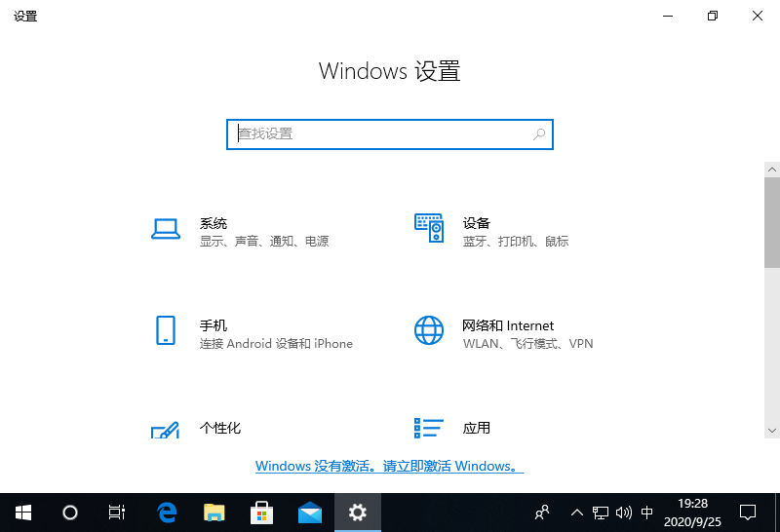Show hidden tray icons chevron

click(576, 513)
